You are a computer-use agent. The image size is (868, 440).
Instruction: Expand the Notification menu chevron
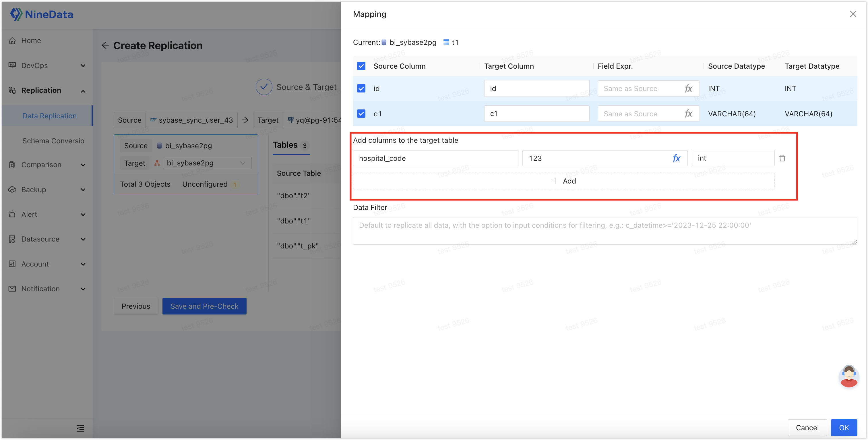tap(83, 289)
